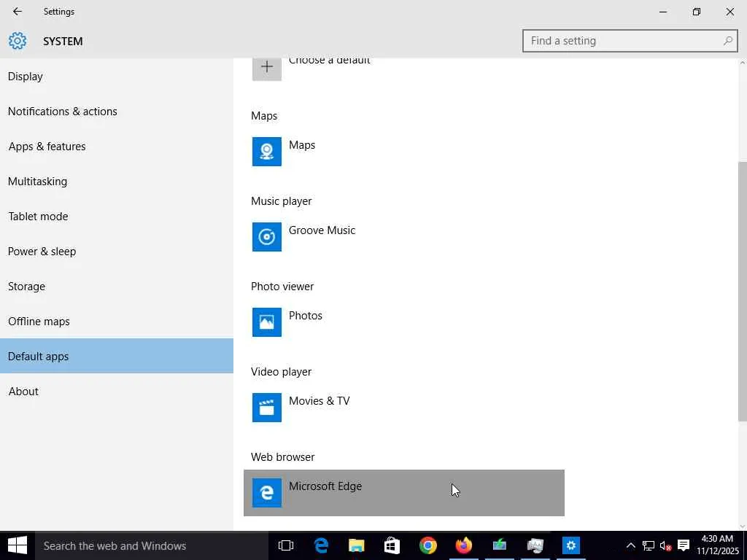
Task: Open Notifications & actions
Action: [x=117, y=112]
